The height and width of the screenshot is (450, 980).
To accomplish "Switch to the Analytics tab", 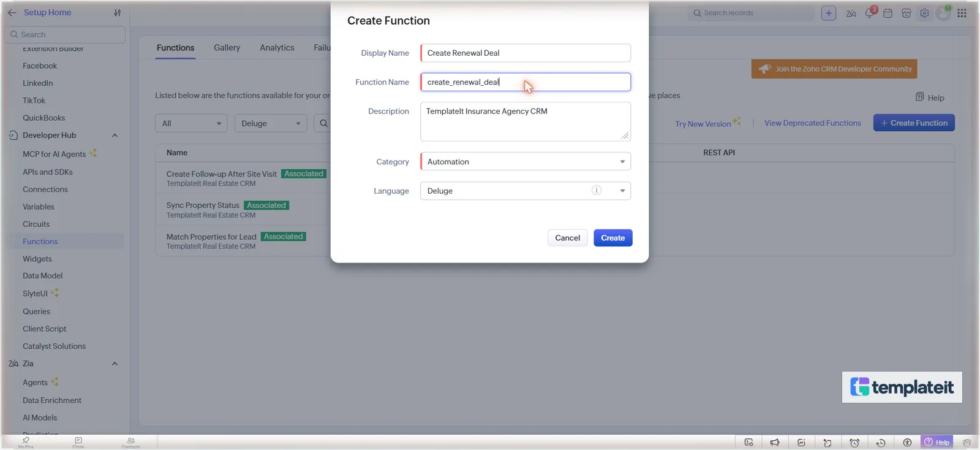I will click(277, 48).
